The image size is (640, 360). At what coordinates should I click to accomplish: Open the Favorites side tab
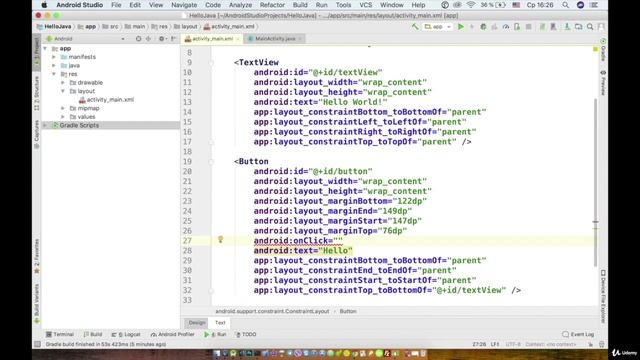tap(36, 256)
